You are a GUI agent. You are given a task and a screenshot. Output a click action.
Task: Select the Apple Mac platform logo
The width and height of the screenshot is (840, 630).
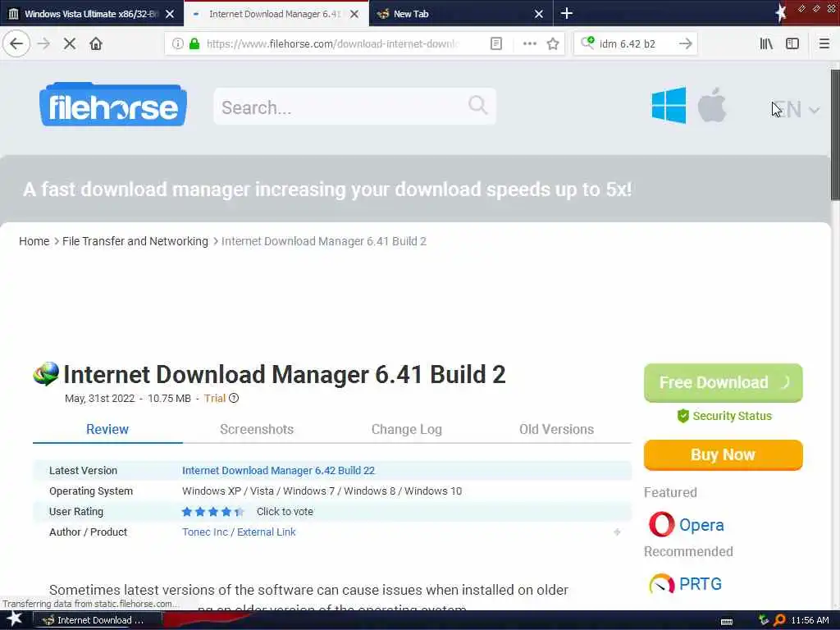(x=712, y=104)
